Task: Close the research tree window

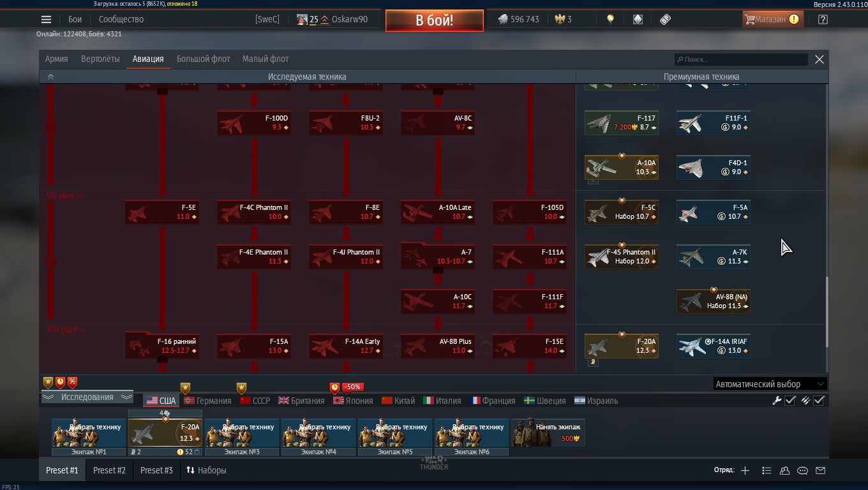Action: [819, 59]
